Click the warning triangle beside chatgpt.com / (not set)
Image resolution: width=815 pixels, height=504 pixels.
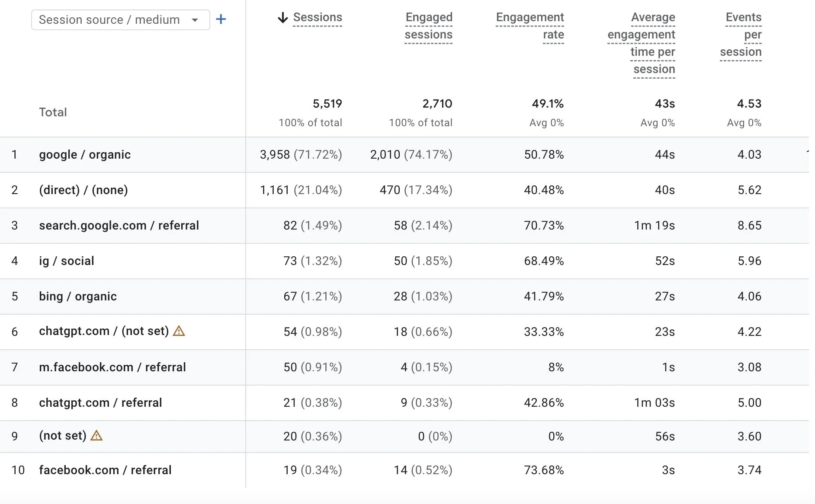pyautogui.click(x=180, y=331)
